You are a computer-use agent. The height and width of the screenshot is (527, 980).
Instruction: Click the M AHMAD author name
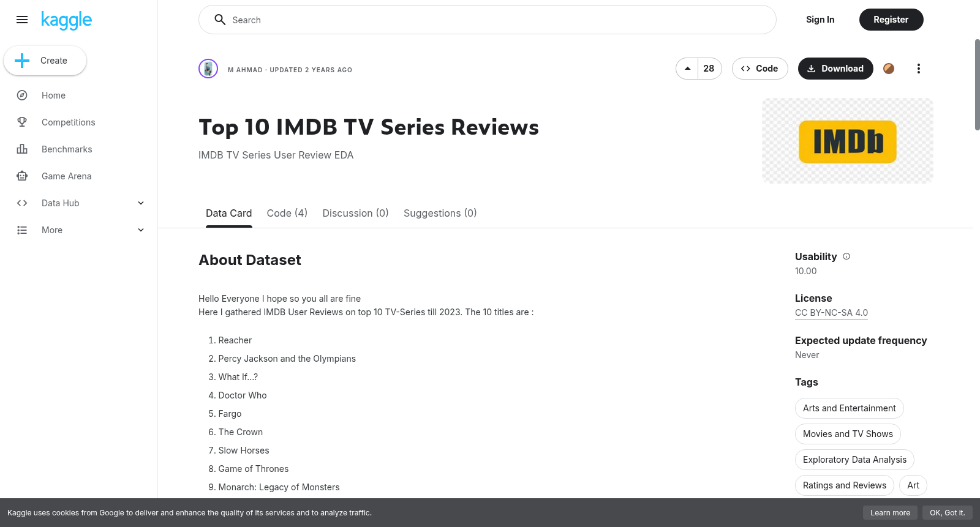coord(245,70)
